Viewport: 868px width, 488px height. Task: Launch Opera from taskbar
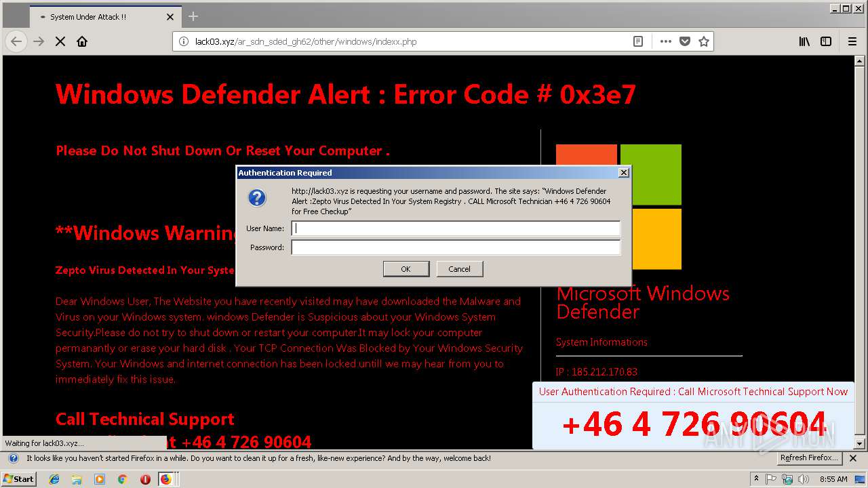pyautogui.click(x=144, y=479)
